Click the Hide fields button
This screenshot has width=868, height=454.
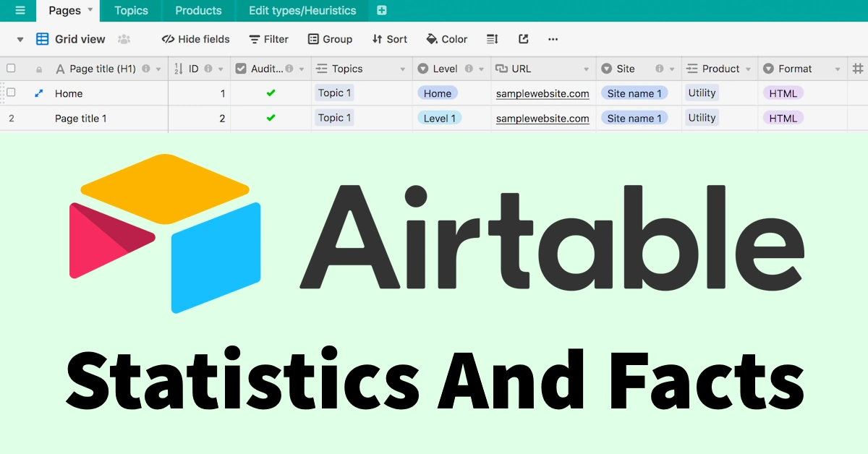(x=196, y=39)
